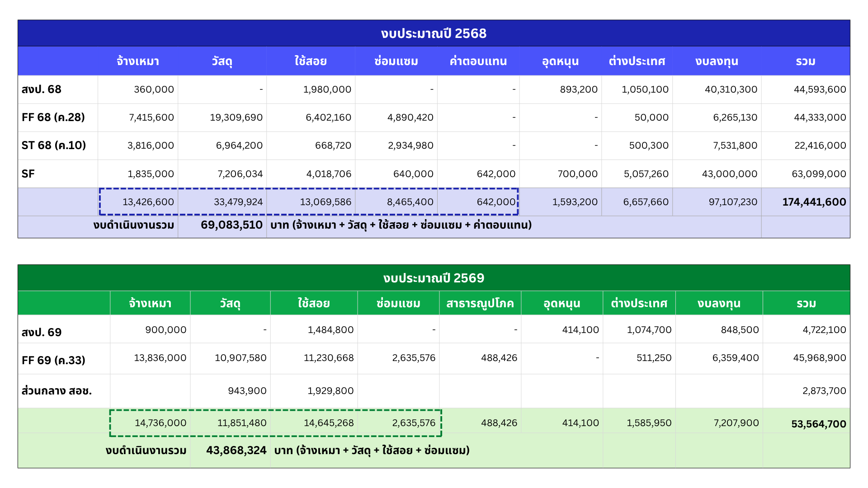
Task: Click the ส่วนกลาง สอช. row label
Action: coord(57,391)
